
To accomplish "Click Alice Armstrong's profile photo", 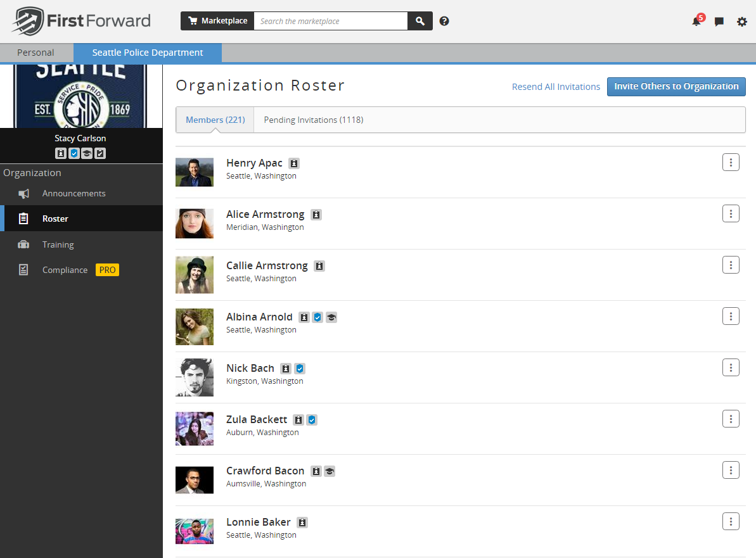I will coord(195,224).
